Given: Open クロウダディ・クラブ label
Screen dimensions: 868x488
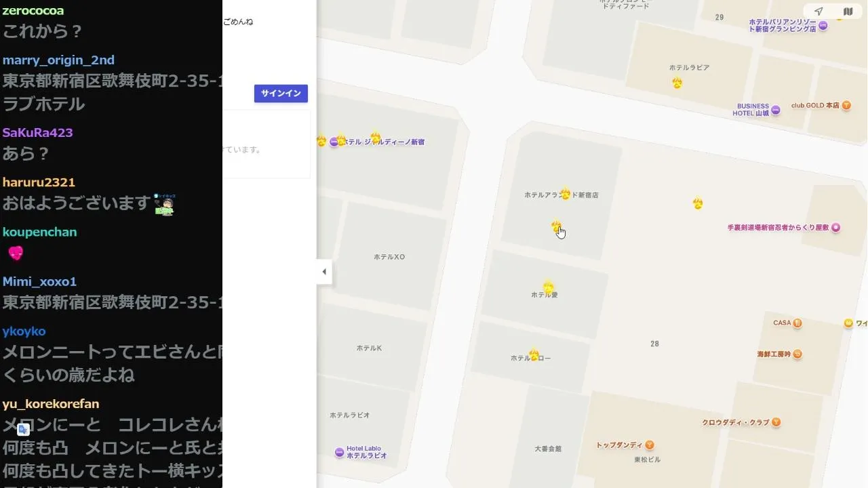Looking at the screenshot, I should pos(736,422).
